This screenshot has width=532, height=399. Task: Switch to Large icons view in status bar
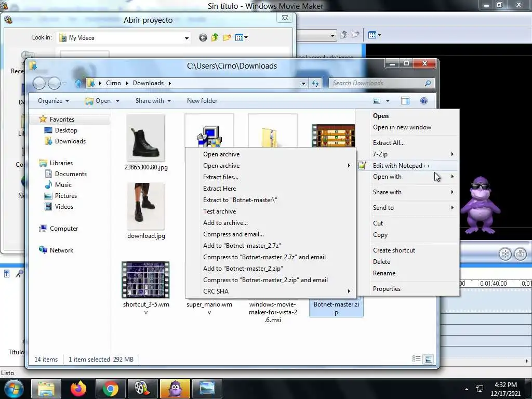[x=429, y=359]
